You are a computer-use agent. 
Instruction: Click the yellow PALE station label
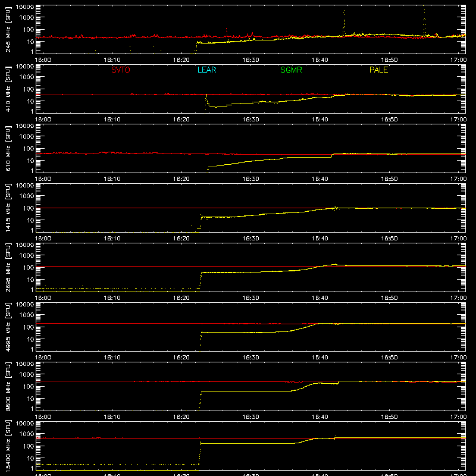click(x=378, y=70)
